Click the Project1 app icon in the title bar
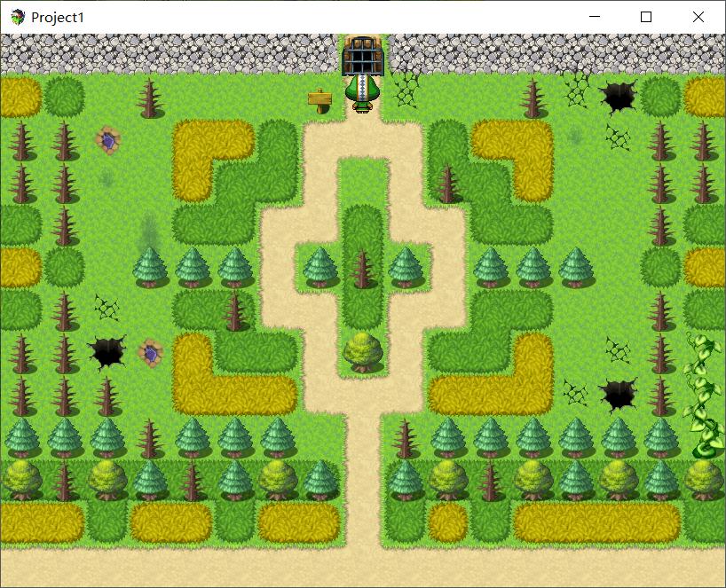726x588 pixels. [x=18, y=17]
